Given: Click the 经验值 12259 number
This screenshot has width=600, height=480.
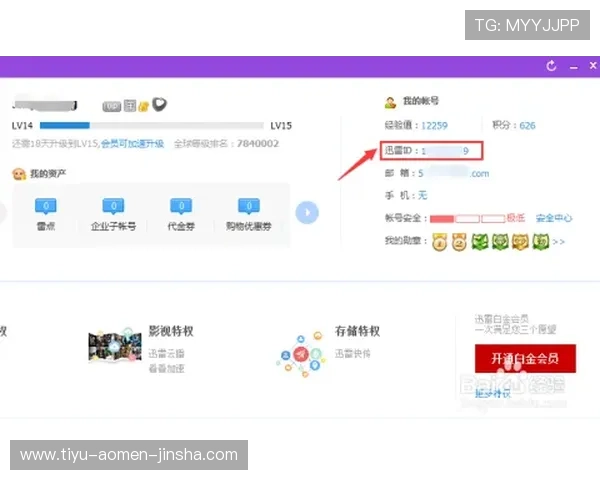Looking at the screenshot, I should (434, 126).
